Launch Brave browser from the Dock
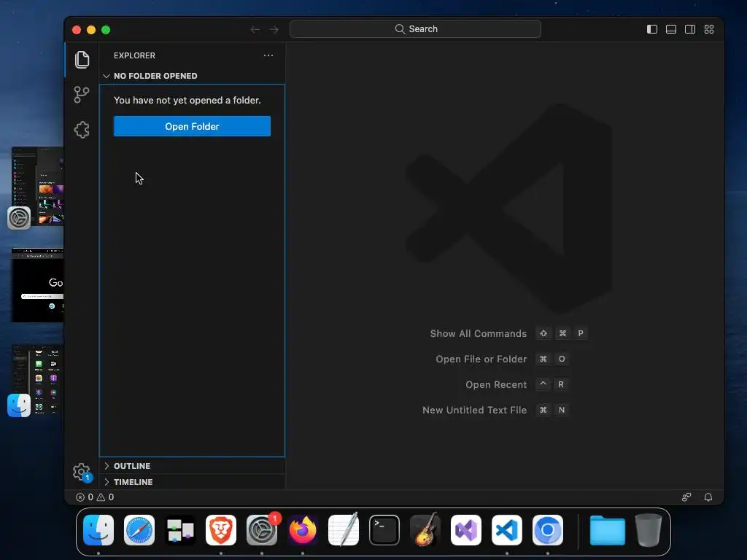Viewport: 747px width, 560px height. click(221, 530)
